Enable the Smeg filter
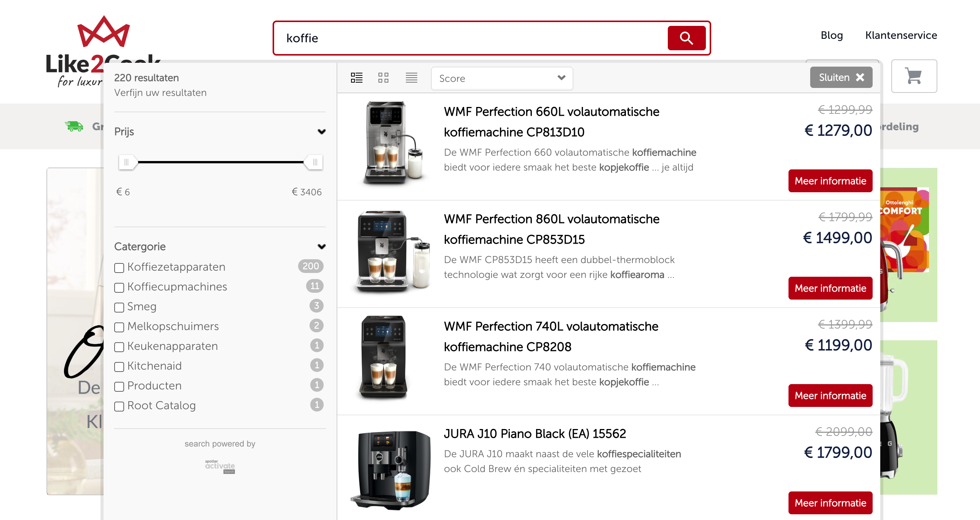This screenshot has height=520, width=980. [119, 307]
